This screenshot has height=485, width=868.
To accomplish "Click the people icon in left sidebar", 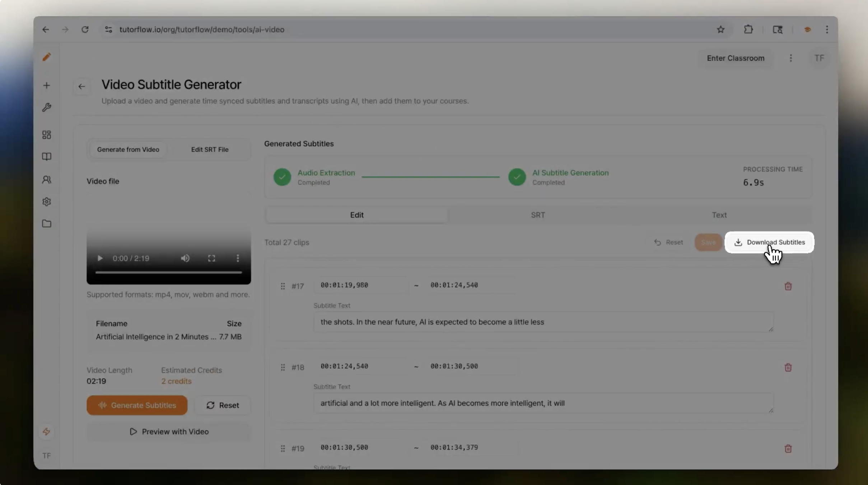I will (46, 179).
